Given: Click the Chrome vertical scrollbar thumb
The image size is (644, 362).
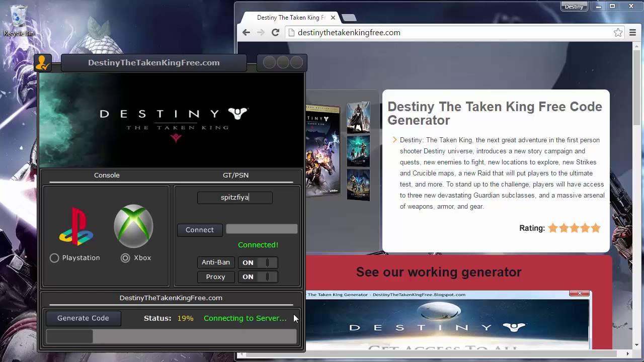Looking at the screenshot, I should [x=637, y=88].
